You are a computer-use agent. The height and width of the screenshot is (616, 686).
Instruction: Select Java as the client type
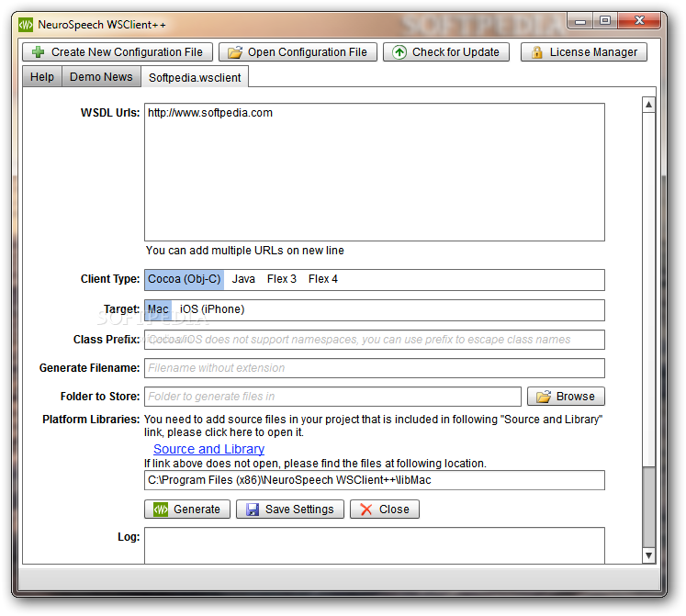tap(243, 279)
